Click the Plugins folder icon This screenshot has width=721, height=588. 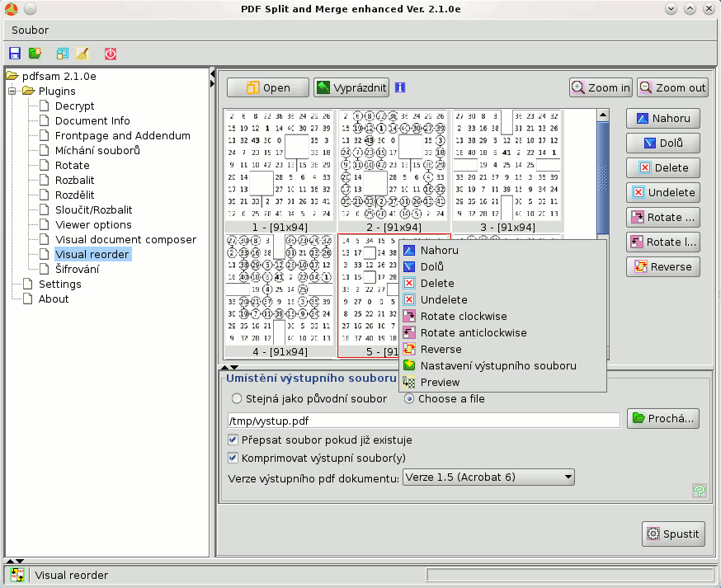29,91
